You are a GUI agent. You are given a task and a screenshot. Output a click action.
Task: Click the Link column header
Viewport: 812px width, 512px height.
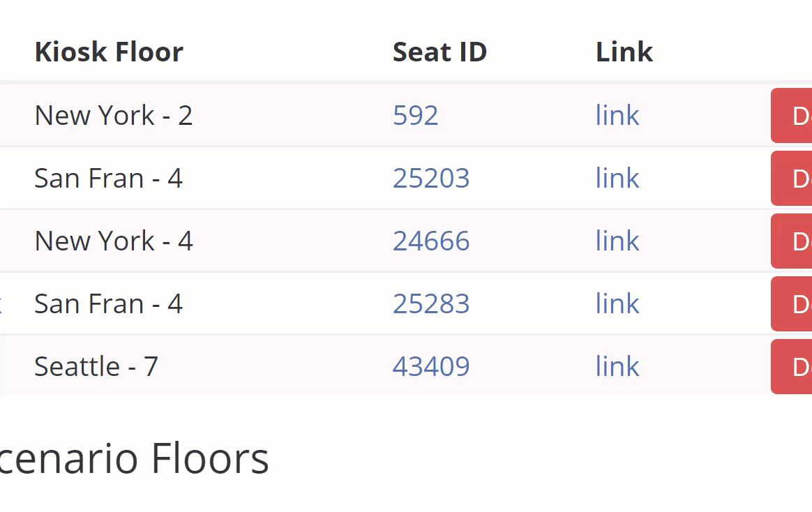point(624,52)
